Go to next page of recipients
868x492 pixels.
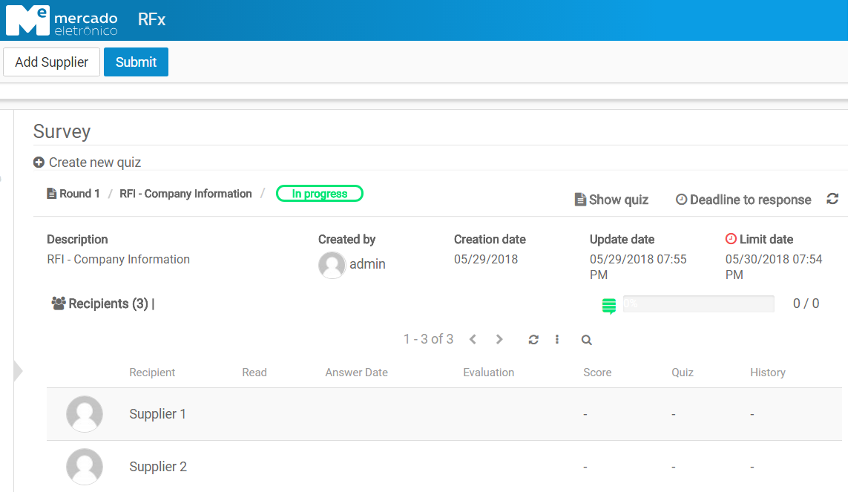click(499, 340)
